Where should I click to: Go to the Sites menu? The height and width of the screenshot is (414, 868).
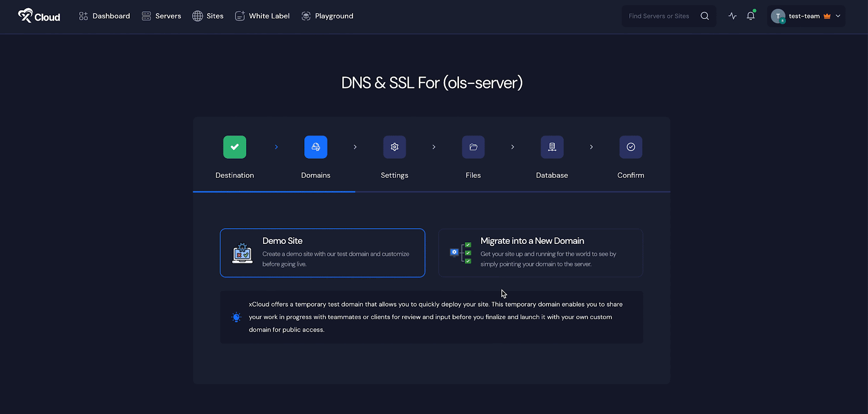[208, 16]
